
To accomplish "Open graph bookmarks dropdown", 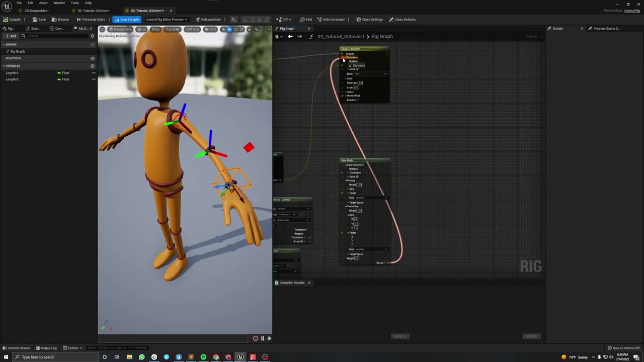I will pyautogui.click(x=278, y=36).
